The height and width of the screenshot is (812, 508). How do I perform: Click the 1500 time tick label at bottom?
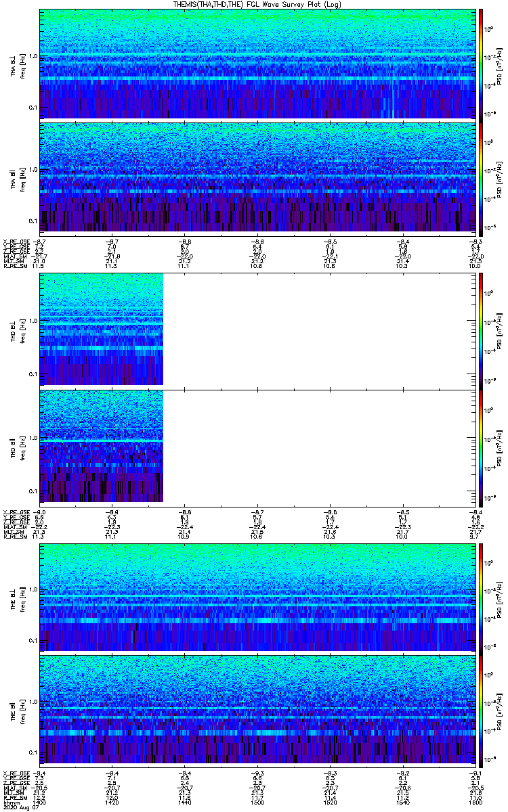click(257, 803)
